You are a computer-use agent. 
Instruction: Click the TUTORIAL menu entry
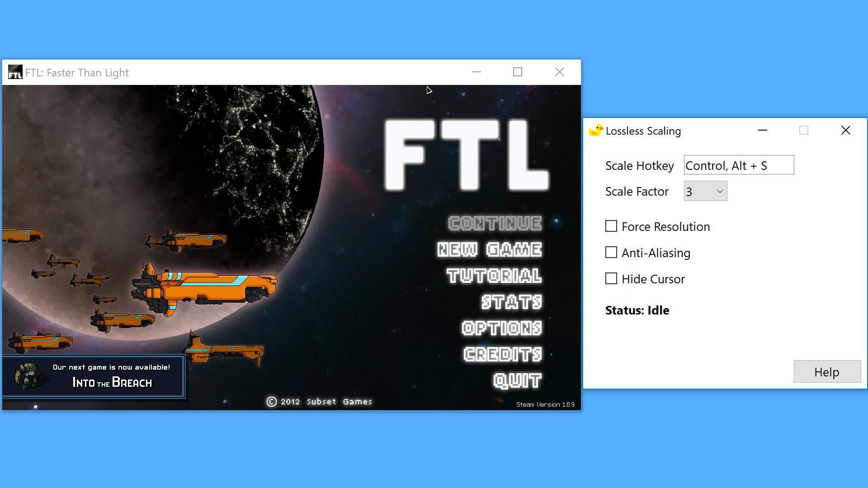tap(495, 276)
